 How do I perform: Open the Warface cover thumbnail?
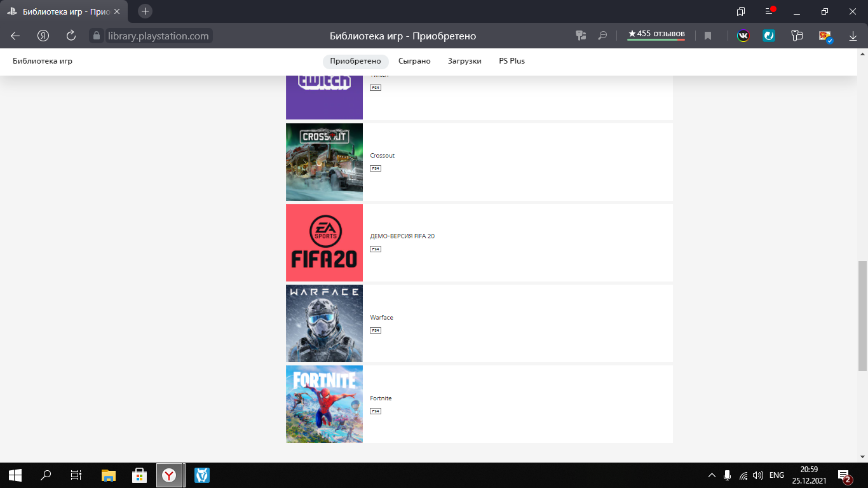(x=324, y=323)
